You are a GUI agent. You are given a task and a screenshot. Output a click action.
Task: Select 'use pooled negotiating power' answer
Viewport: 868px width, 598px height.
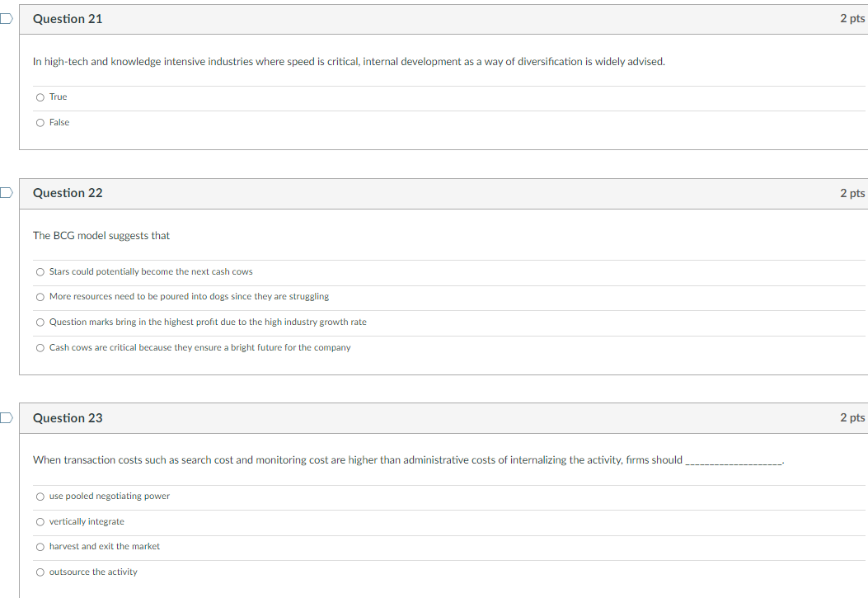point(40,497)
